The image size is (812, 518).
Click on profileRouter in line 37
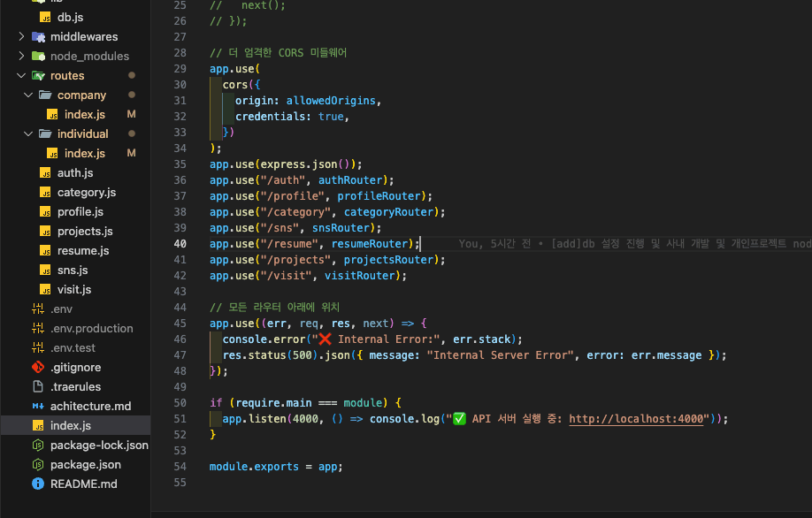[379, 196]
